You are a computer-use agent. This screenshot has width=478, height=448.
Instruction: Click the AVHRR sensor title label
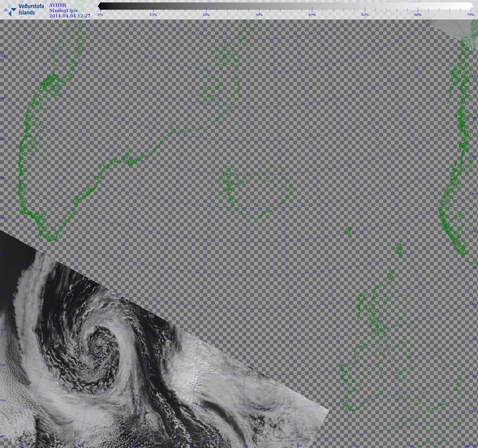point(57,5)
